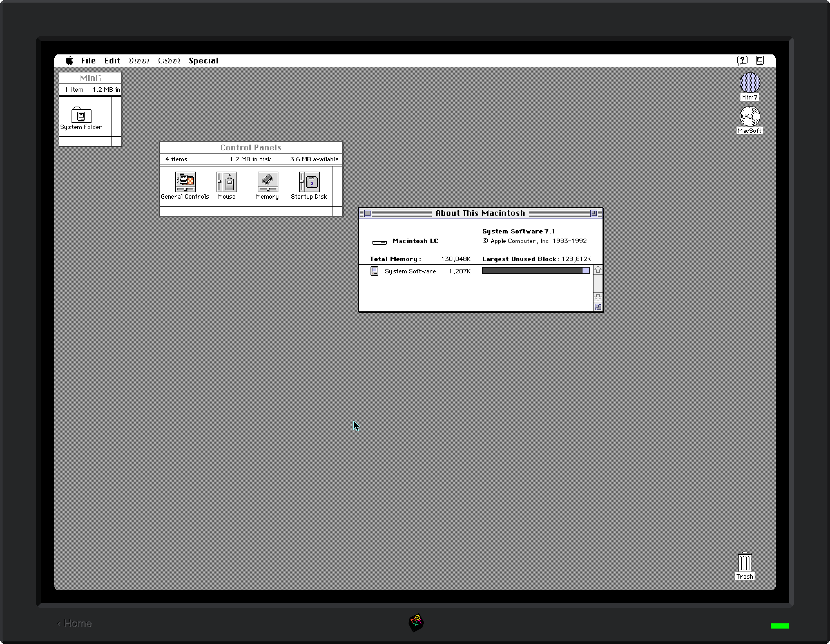Click the dimmed Label menu
830x644 pixels.
click(169, 61)
